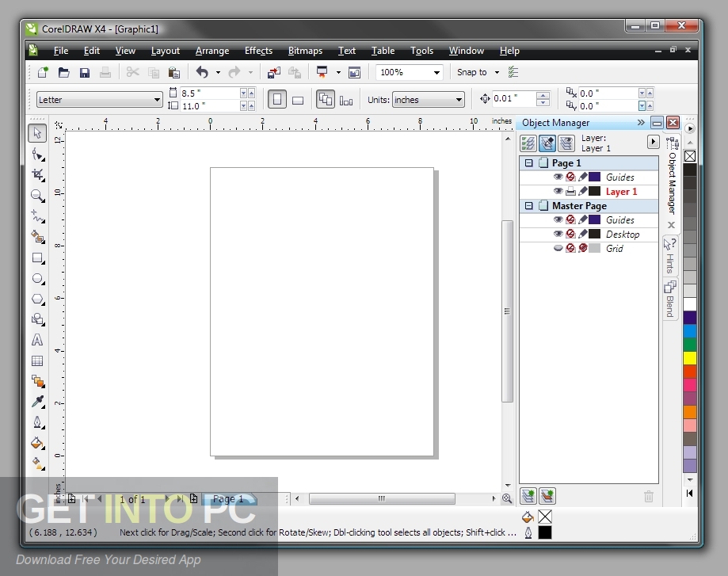The height and width of the screenshot is (576, 728).
Task: Open the Units inches dropdown
Action: click(x=459, y=100)
